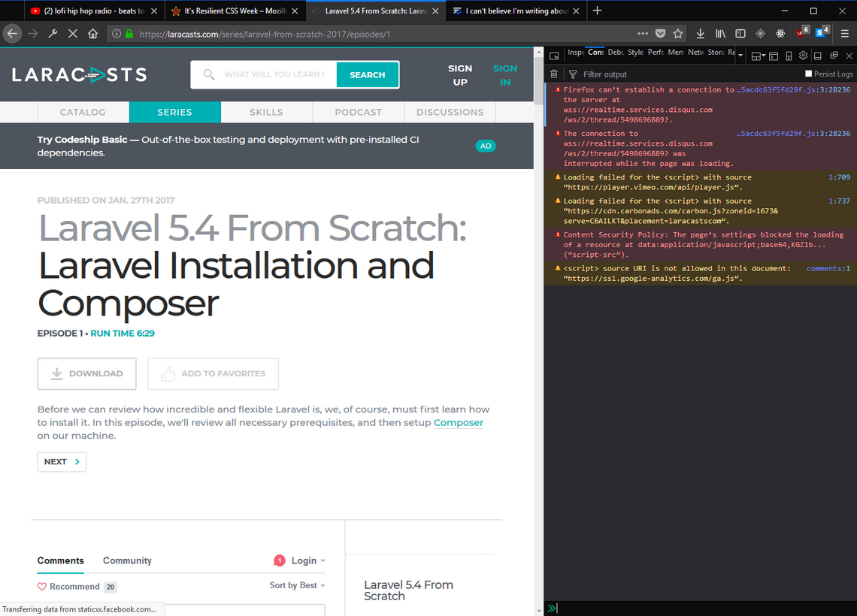Go to the Catalog nav item
This screenshot has width=857, height=616.
[83, 112]
